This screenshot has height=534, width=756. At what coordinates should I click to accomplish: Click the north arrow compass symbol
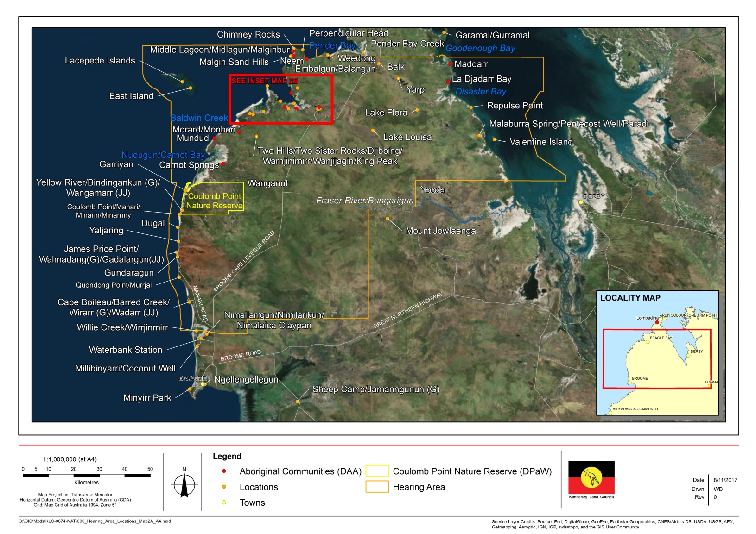[184, 484]
